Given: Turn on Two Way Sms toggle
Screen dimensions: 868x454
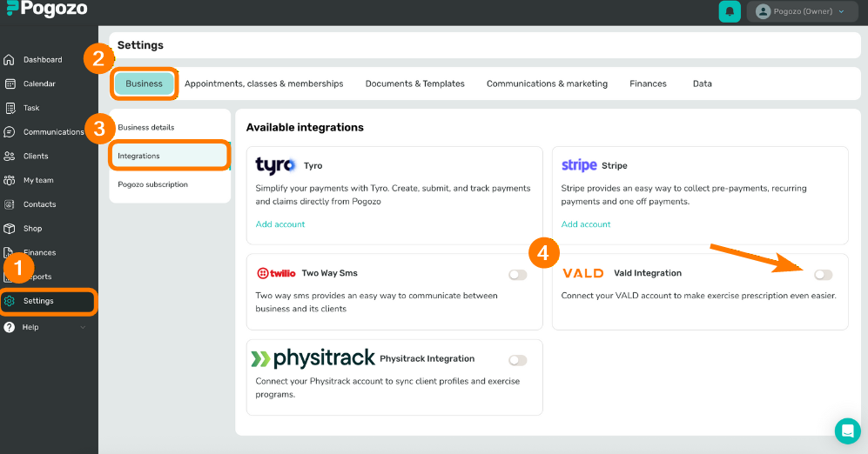Looking at the screenshot, I should 518,274.
